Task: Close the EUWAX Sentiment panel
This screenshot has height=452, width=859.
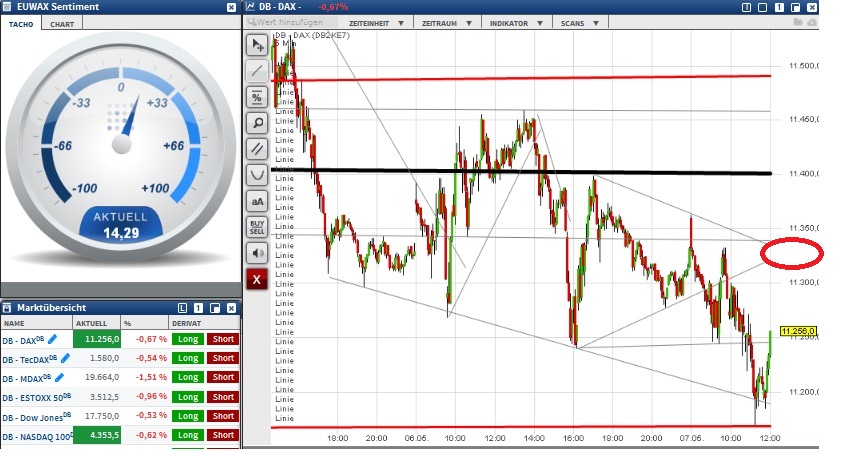Action: 231,7
